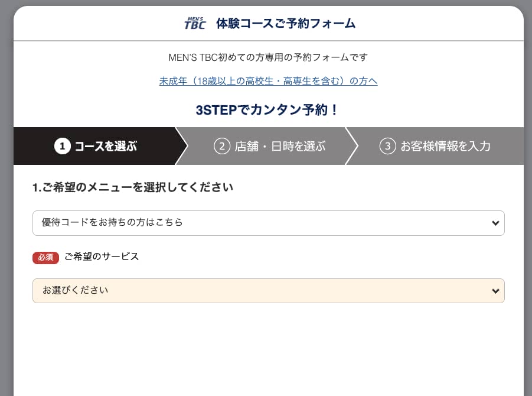Click the arrow divider between steps 1 and 2
The width and height of the screenshot is (532, 396).
[181, 146]
